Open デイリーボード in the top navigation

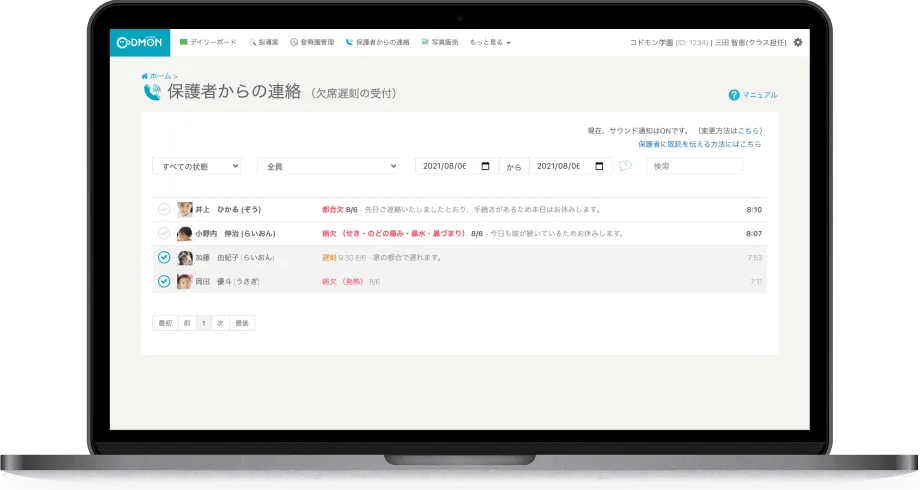click(208, 43)
